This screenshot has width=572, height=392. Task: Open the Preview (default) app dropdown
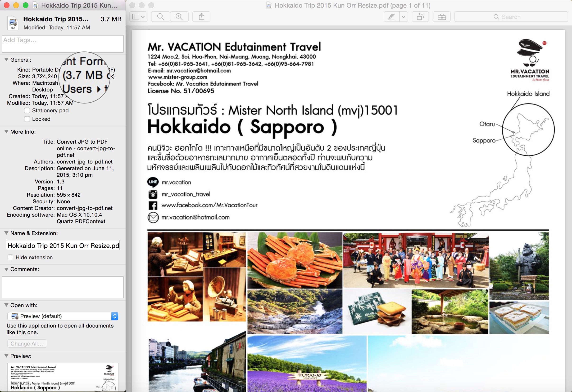coord(63,316)
